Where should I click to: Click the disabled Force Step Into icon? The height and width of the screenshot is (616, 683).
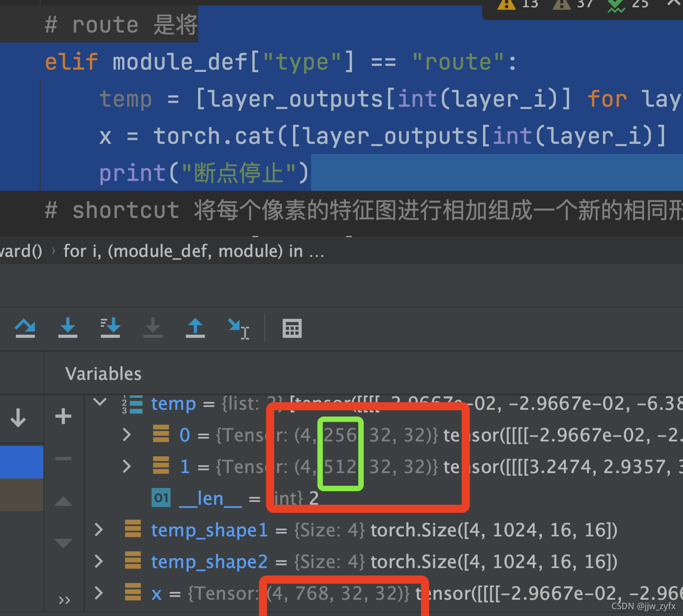click(x=153, y=328)
